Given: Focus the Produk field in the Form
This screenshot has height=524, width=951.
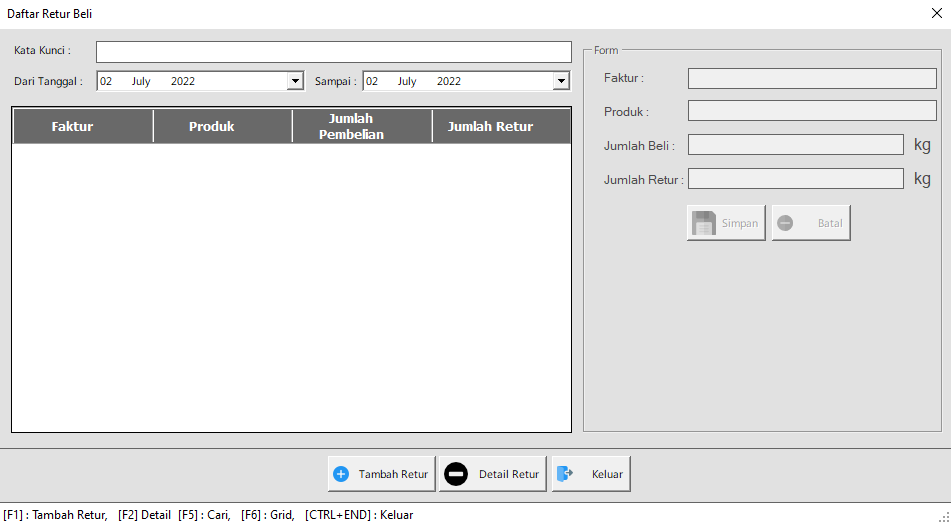Looking at the screenshot, I should coord(811,111).
